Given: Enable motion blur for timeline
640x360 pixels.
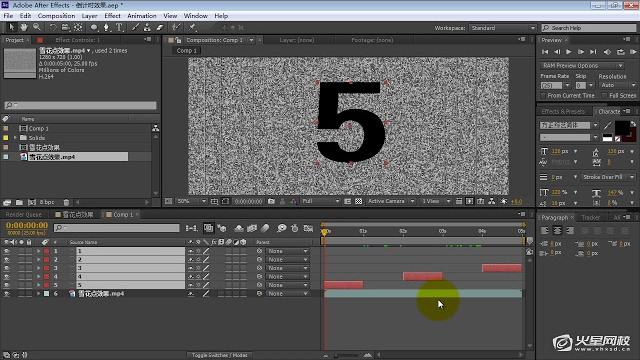Looking at the screenshot, I should pyautogui.click(x=265, y=228).
